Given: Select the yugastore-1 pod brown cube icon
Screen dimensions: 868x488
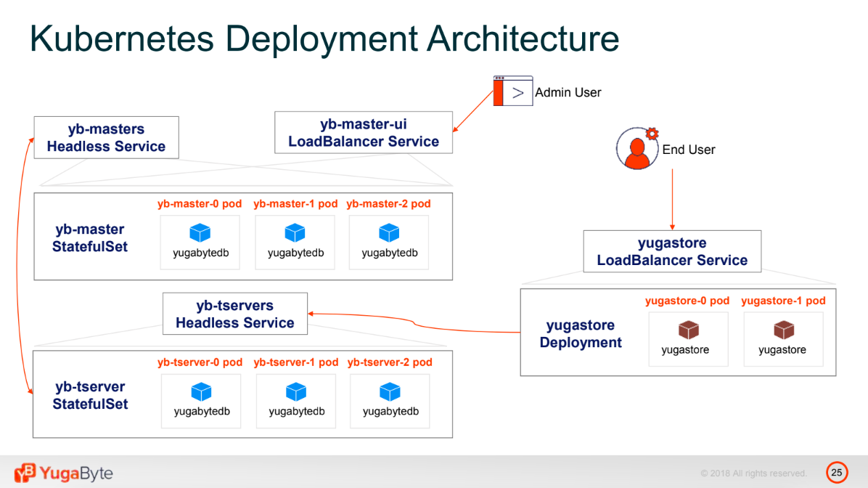Looking at the screenshot, I should (784, 330).
